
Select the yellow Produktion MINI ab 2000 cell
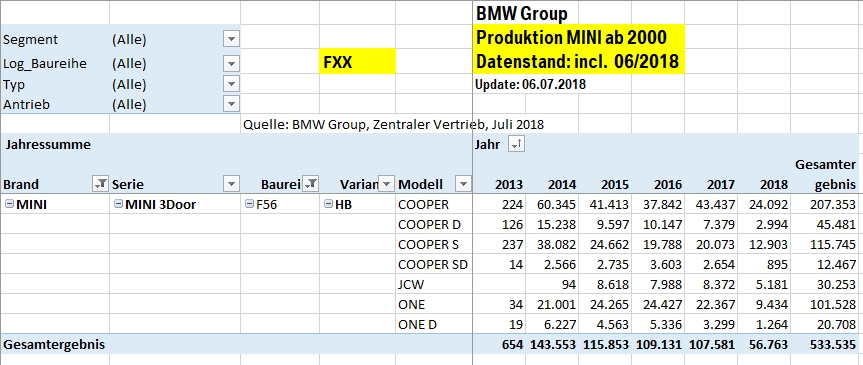[579, 37]
